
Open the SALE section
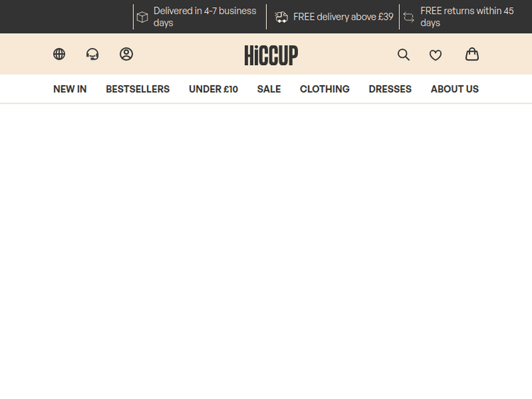pos(269,89)
